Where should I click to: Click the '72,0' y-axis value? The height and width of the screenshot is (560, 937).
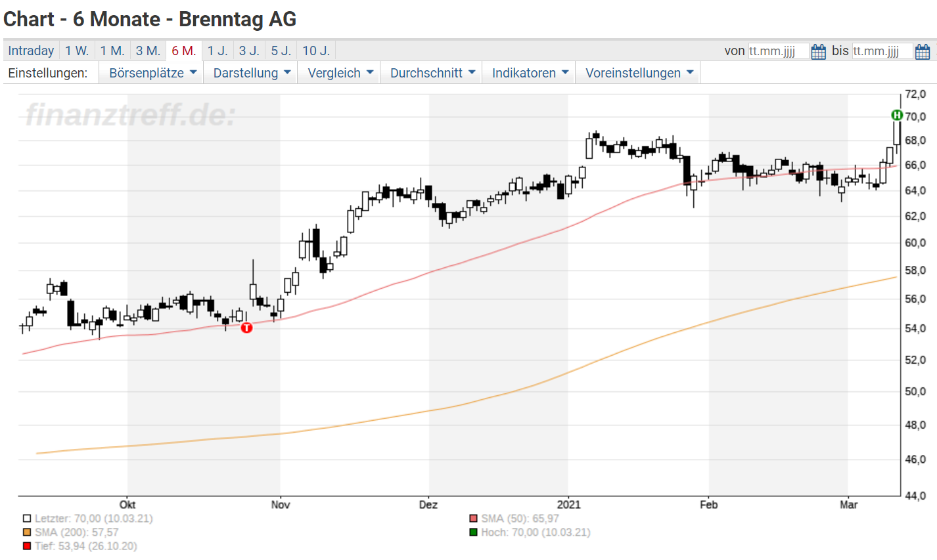click(x=915, y=95)
